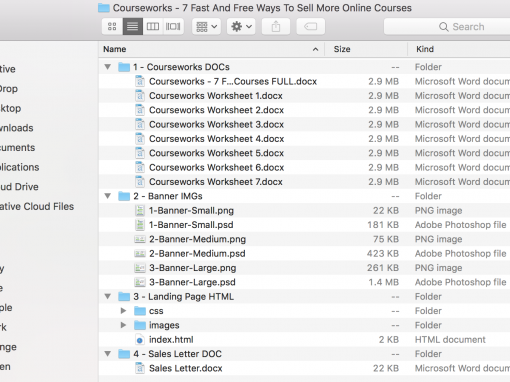The height and width of the screenshot is (382, 510).
Task: Click the HTML document kind text
Action: pyautogui.click(x=450, y=340)
